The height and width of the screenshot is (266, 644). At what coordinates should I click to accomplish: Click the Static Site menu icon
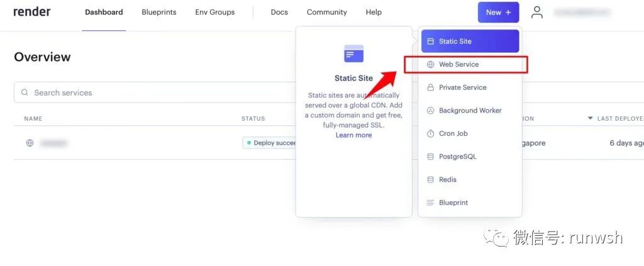(x=430, y=41)
